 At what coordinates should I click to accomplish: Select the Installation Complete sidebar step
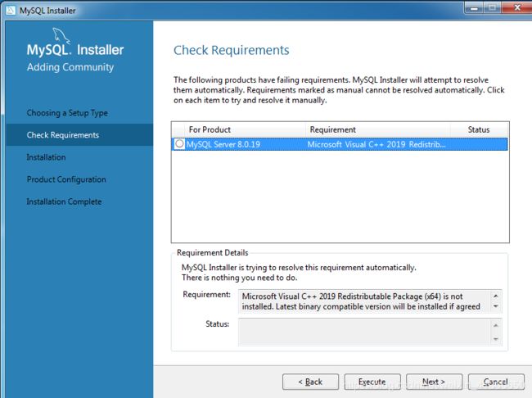[x=64, y=201]
